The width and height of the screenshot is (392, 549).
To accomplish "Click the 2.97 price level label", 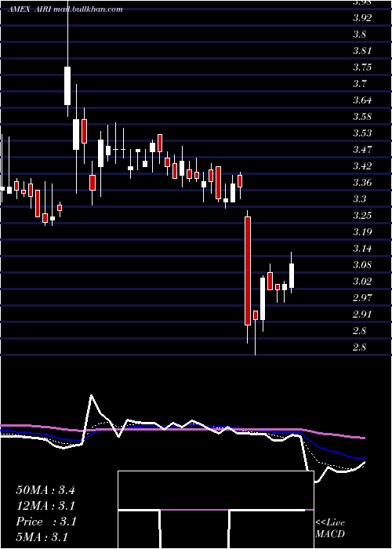I will tap(362, 297).
